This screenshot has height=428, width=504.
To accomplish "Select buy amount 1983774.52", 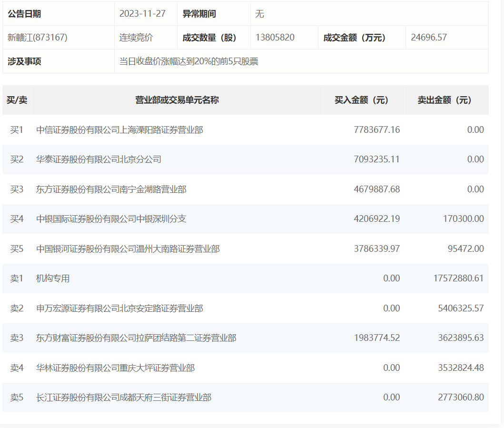I will 377,338.
